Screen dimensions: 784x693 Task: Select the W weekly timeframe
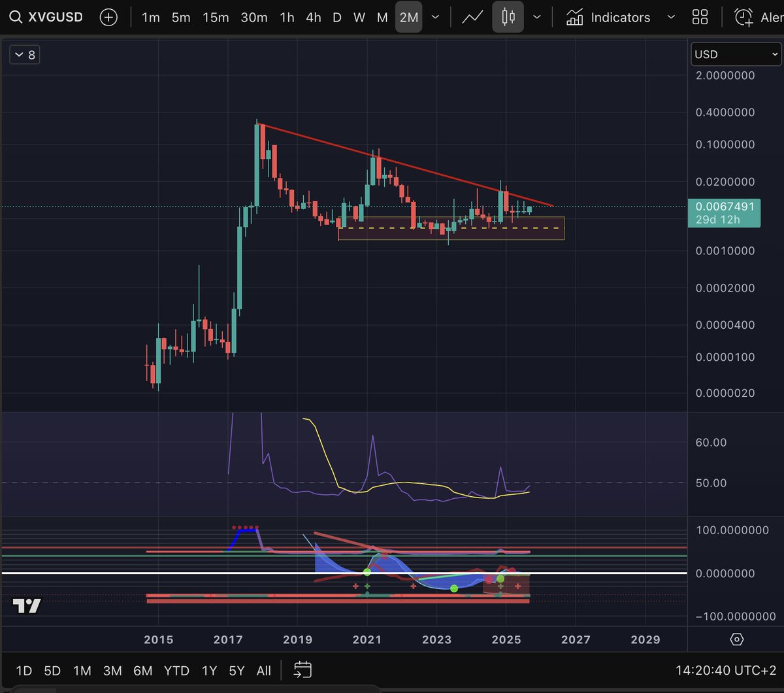click(x=359, y=17)
